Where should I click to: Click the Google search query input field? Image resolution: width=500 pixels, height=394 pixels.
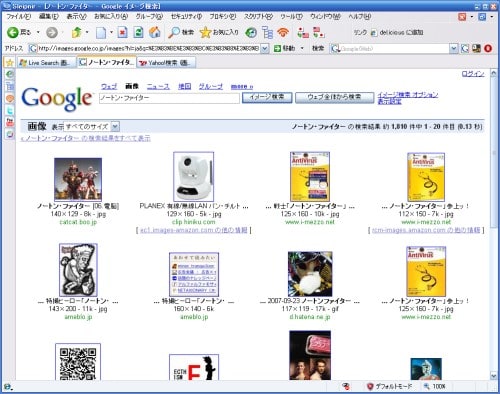coord(169,98)
